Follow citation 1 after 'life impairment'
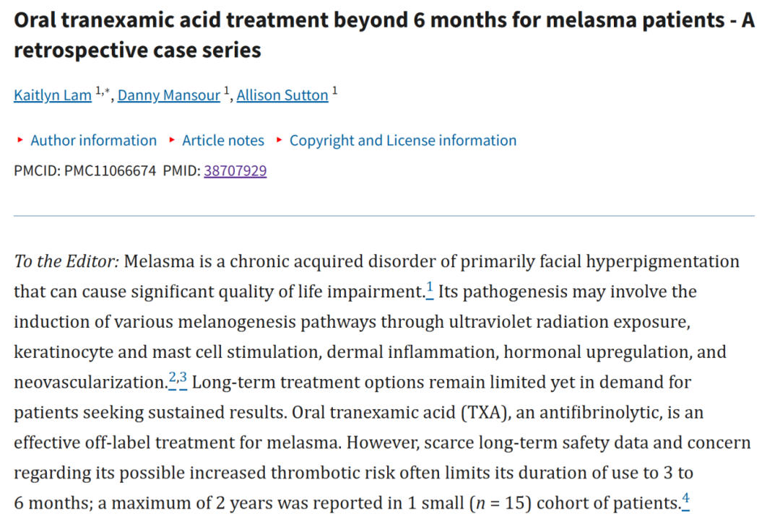 (x=430, y=289)
